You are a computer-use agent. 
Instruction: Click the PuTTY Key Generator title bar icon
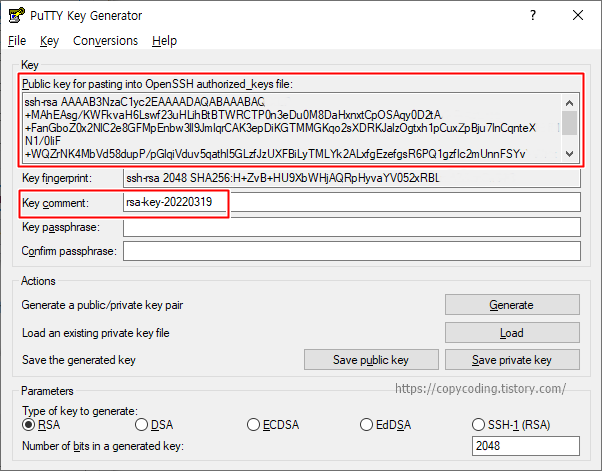click(x=16, y=15)
